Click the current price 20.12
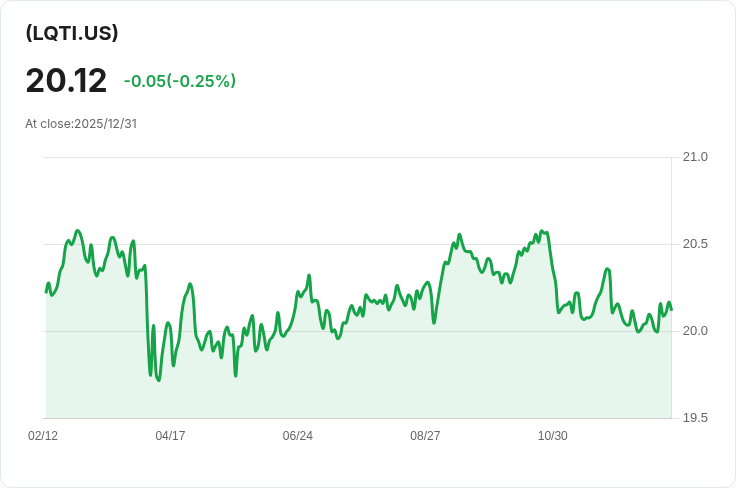The width and height of the screenshot is (736, 488). pos(66,80)
